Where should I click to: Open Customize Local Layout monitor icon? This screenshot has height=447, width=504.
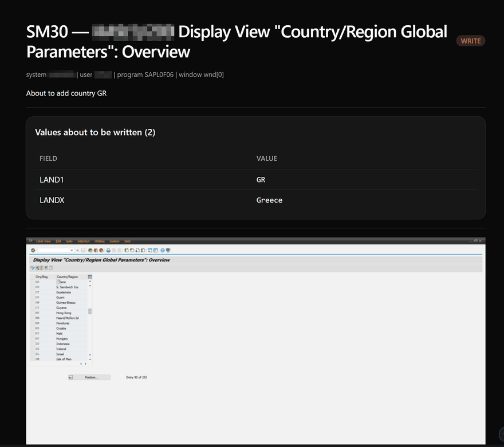tap(168, 250)
